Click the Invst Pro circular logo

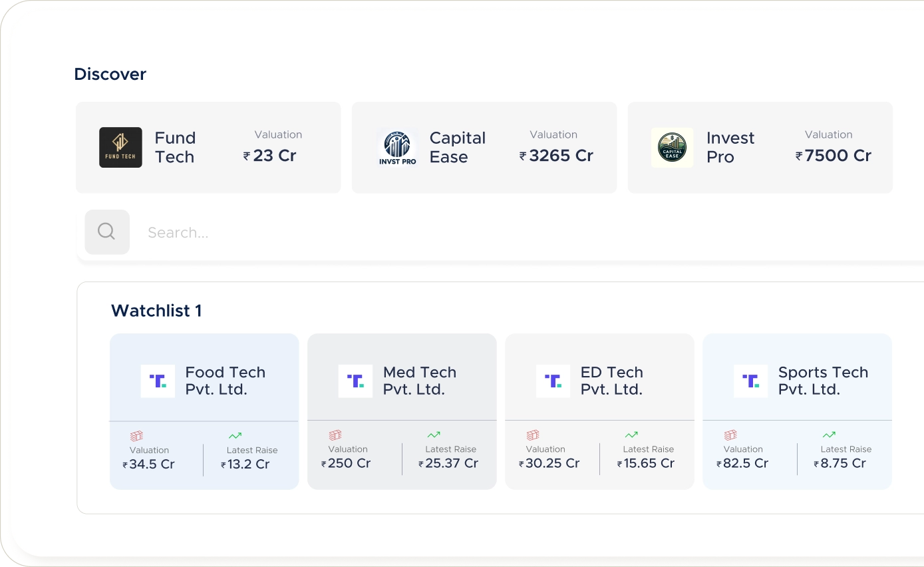397,147
